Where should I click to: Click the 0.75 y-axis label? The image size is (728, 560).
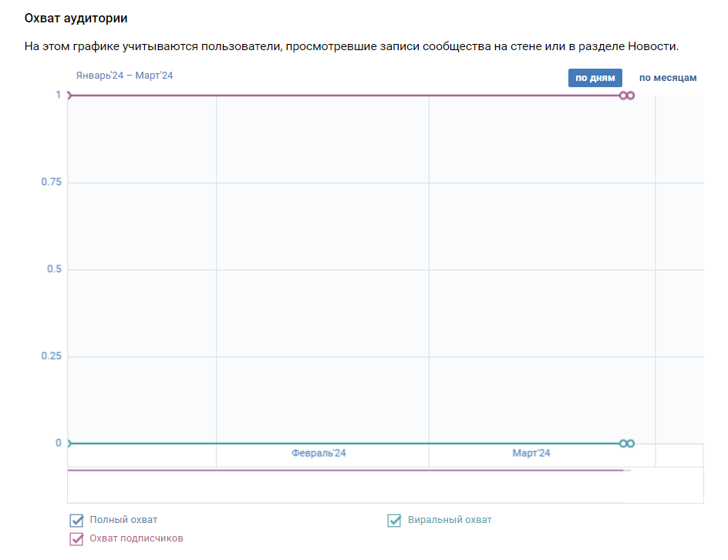click(51, 182)
